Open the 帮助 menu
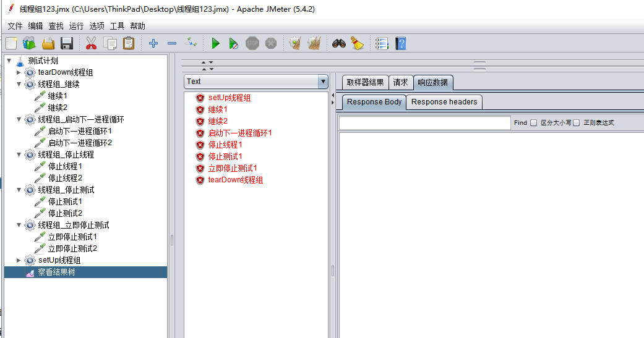Image resolution: width=644 pixels, height=338 pixels. pyautogui.click(x=137, y=26)
